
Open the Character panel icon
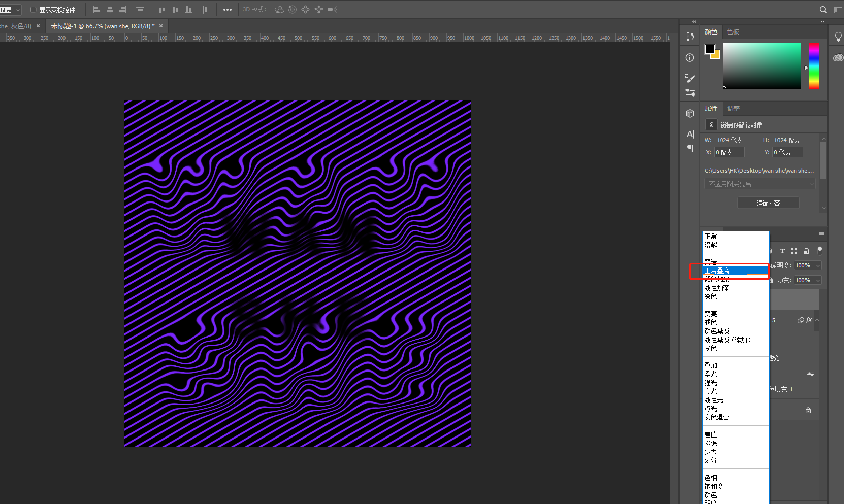pos(690,135)
